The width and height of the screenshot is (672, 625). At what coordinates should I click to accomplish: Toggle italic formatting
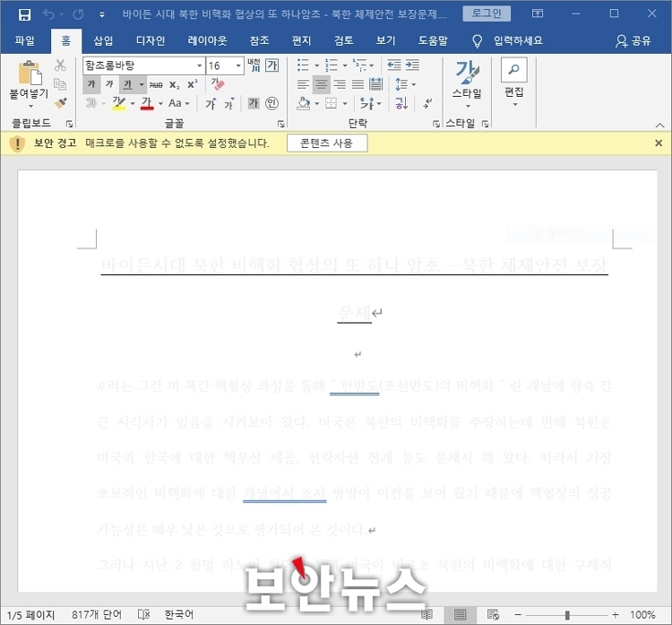(109, 84)
